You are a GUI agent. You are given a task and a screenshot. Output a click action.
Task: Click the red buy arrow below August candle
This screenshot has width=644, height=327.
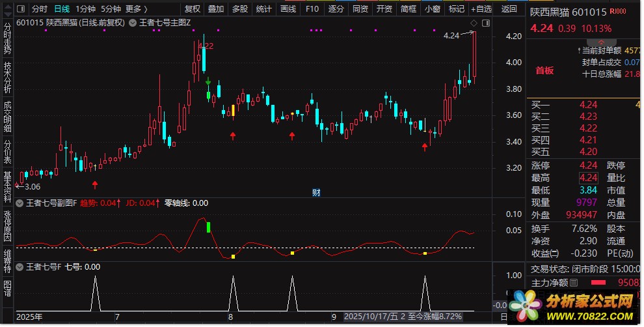[233, 135]
